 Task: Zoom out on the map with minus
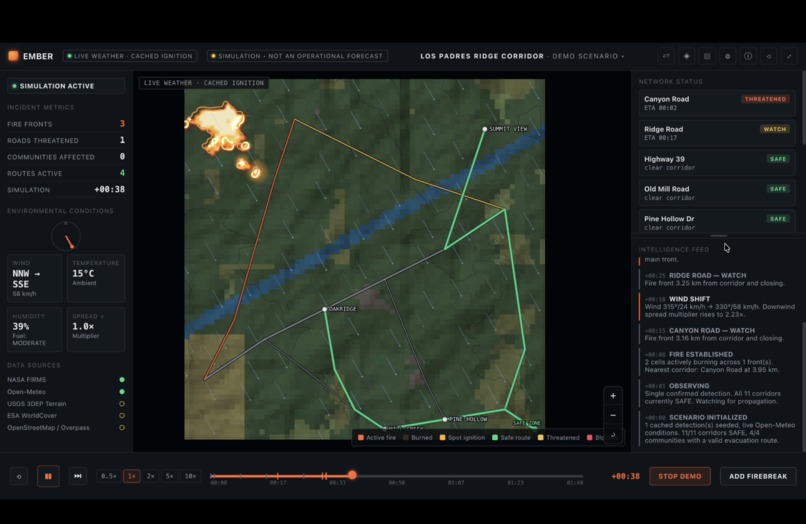pos(613,415)
